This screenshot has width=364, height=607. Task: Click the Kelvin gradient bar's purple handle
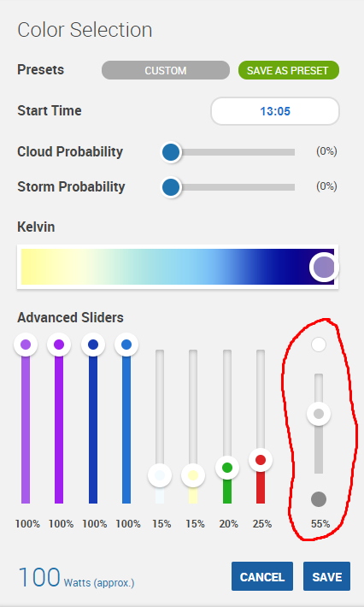[x=324, y=267]
